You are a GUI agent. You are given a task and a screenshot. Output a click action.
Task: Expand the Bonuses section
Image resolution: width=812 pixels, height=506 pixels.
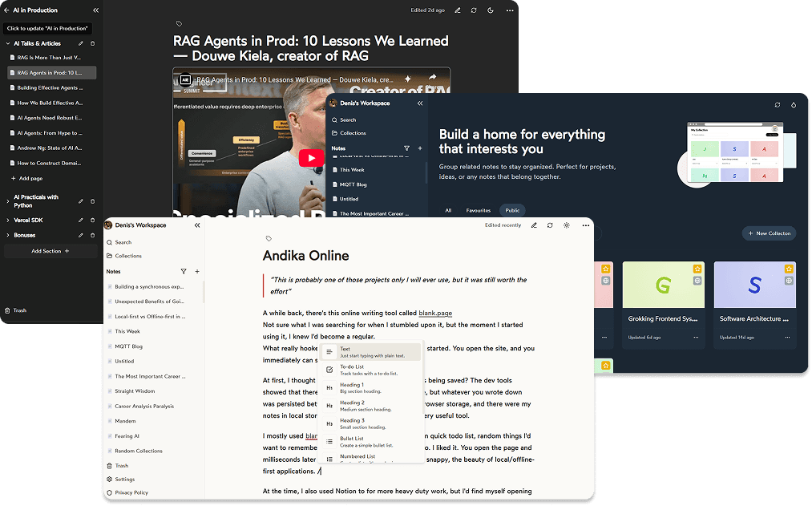(8, 236)
